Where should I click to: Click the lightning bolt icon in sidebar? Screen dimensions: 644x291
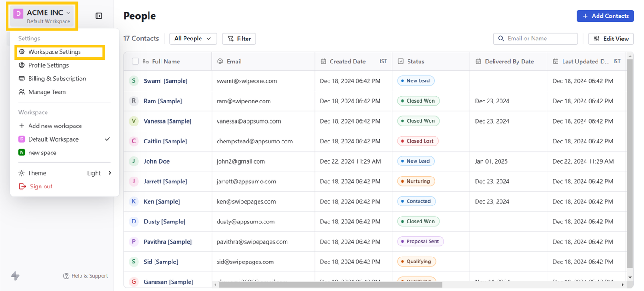point(15,276)
